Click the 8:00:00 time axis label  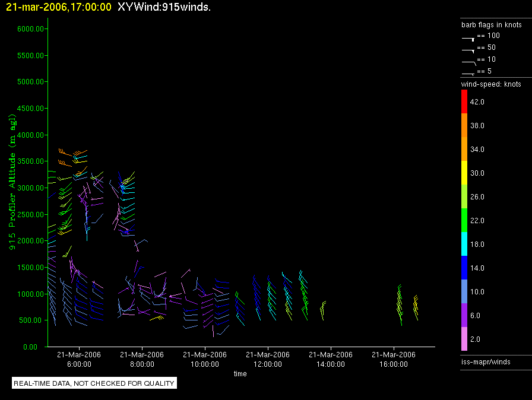tap(142, 364)
